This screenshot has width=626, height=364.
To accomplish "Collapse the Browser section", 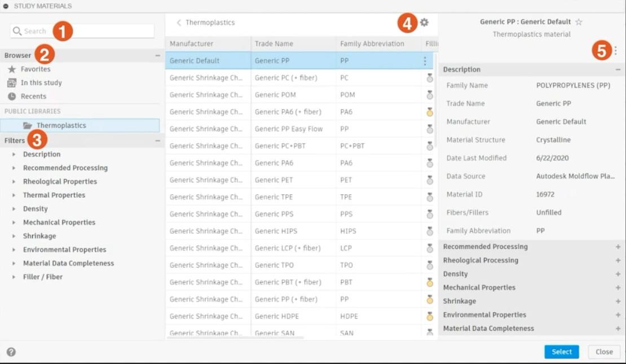I will coord(158,55).
